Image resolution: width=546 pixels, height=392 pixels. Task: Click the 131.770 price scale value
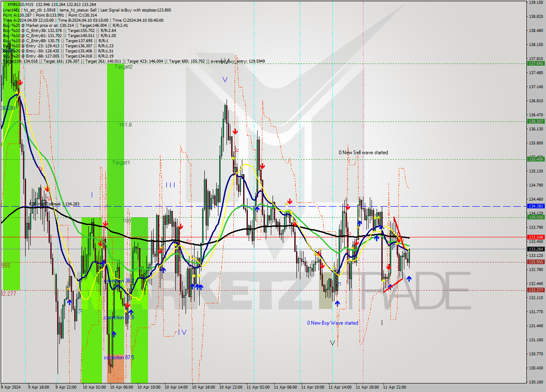[x=536, y=311]
